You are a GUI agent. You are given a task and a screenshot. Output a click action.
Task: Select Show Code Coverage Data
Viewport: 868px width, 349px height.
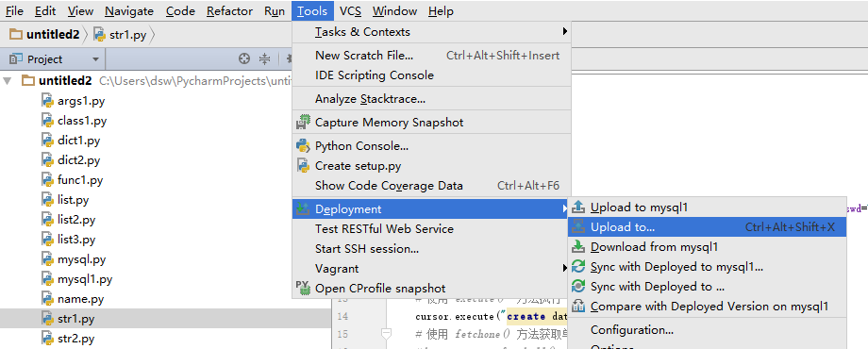431,186
